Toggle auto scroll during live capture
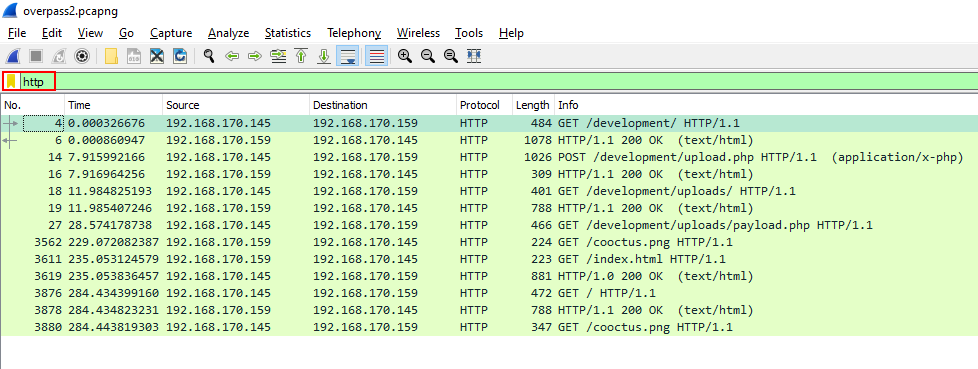The width and height of the screenshot is (978, 369). [x=347, y=56]
